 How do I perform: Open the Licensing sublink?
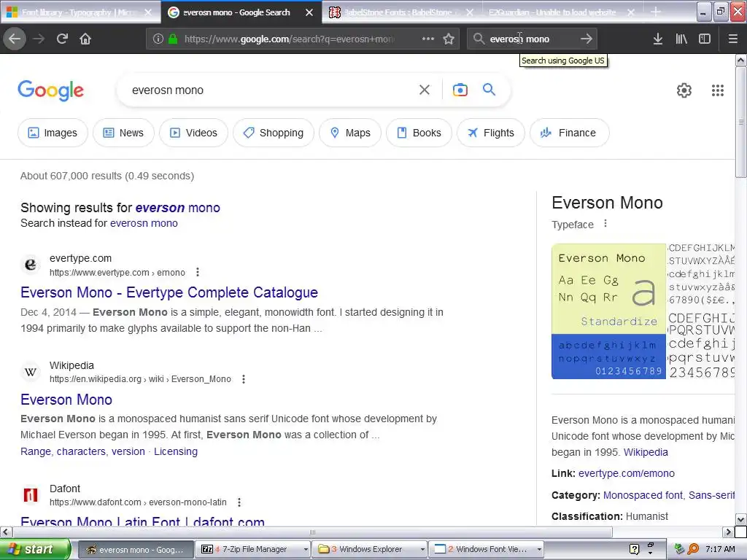click(176, 451)
